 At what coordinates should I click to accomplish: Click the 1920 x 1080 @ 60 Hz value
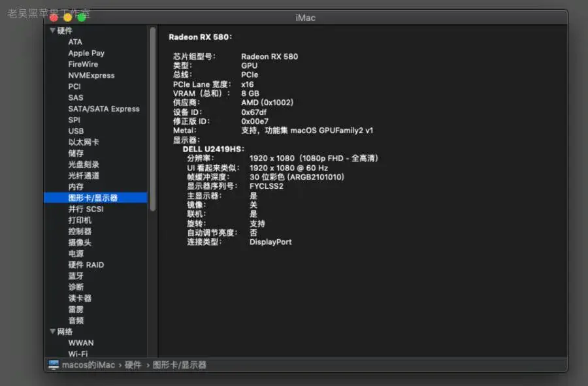[288, 168]
